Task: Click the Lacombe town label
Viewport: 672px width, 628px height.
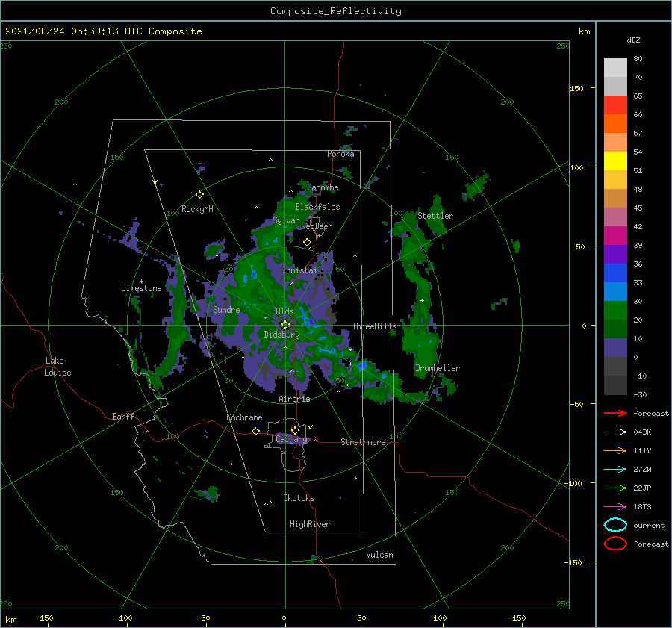Action: tap(323, 187)
